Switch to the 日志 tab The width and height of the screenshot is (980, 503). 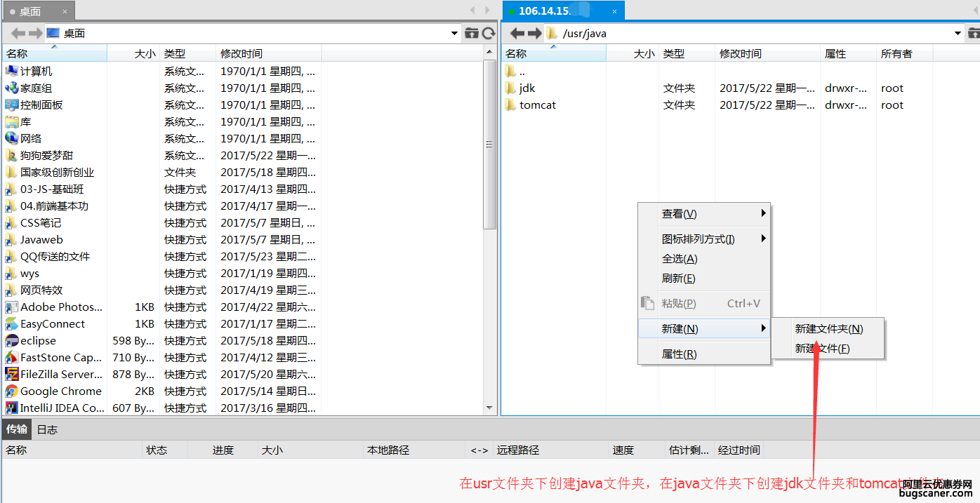pyautogui.click(x=47, y=429)
